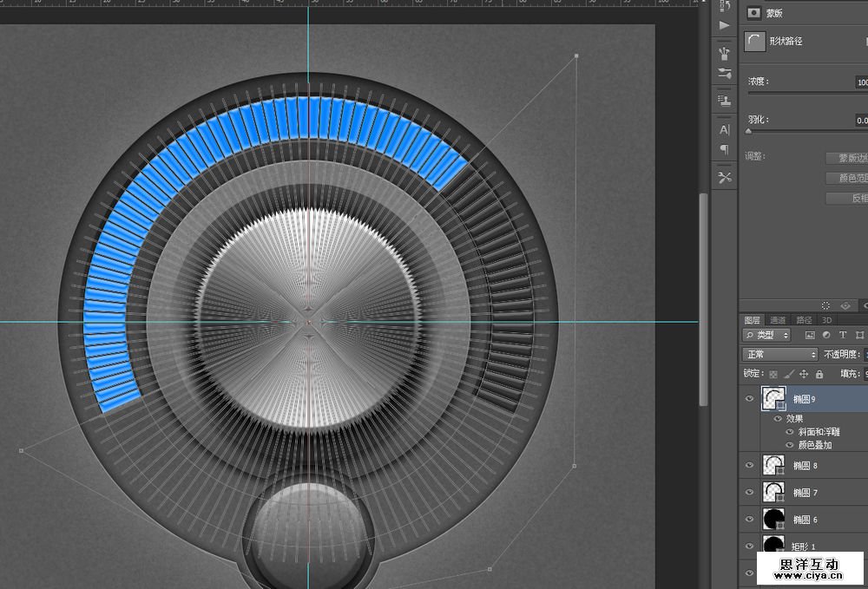The image size is (868, 589).
Task: Click the 反相 button
Action: point(852,198)
